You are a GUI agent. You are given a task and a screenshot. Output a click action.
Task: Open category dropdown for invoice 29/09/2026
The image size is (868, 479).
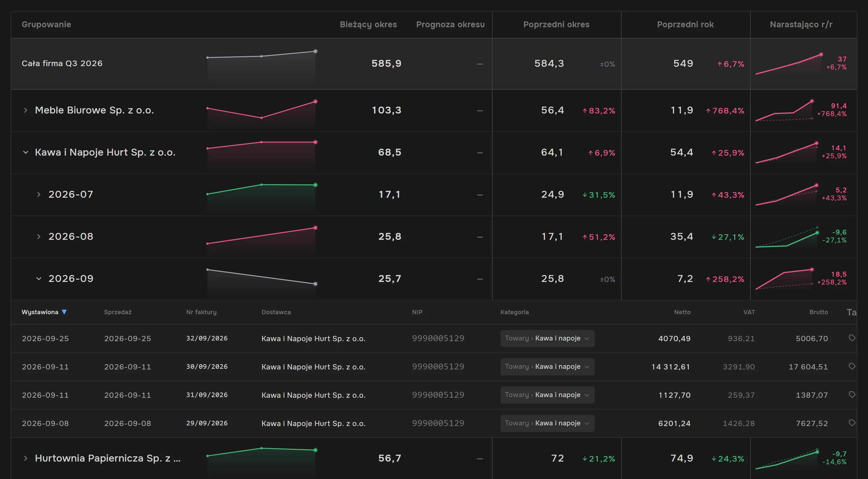coord(547,423)
